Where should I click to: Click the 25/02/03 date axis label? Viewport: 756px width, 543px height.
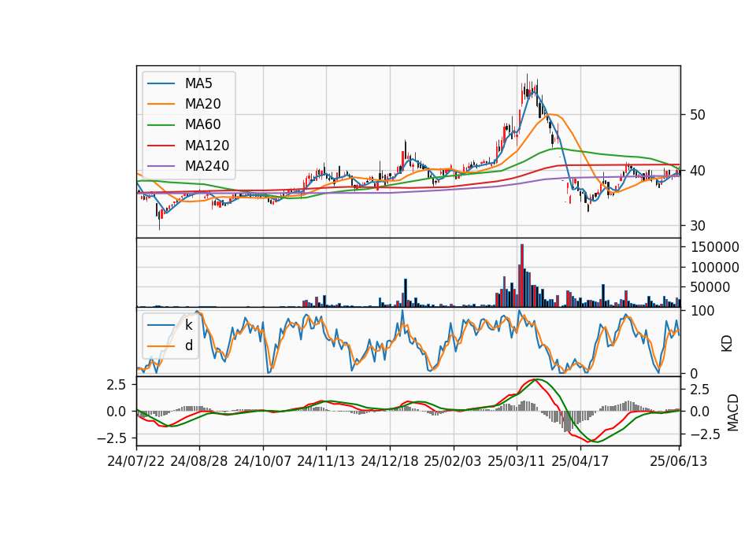453,462
